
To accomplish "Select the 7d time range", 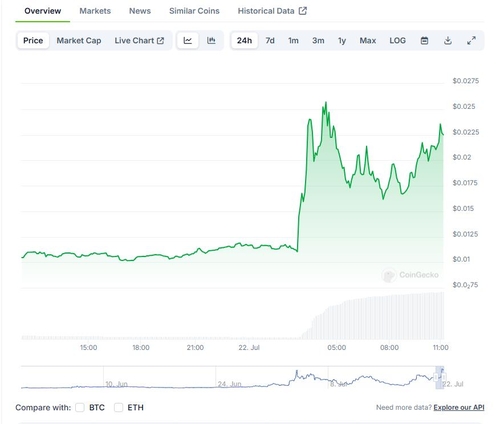I will [x=270, y=41].
